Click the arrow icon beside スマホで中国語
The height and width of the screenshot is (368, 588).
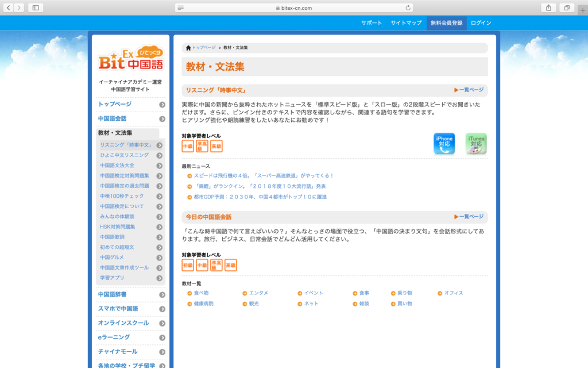[x=162, y=309]
